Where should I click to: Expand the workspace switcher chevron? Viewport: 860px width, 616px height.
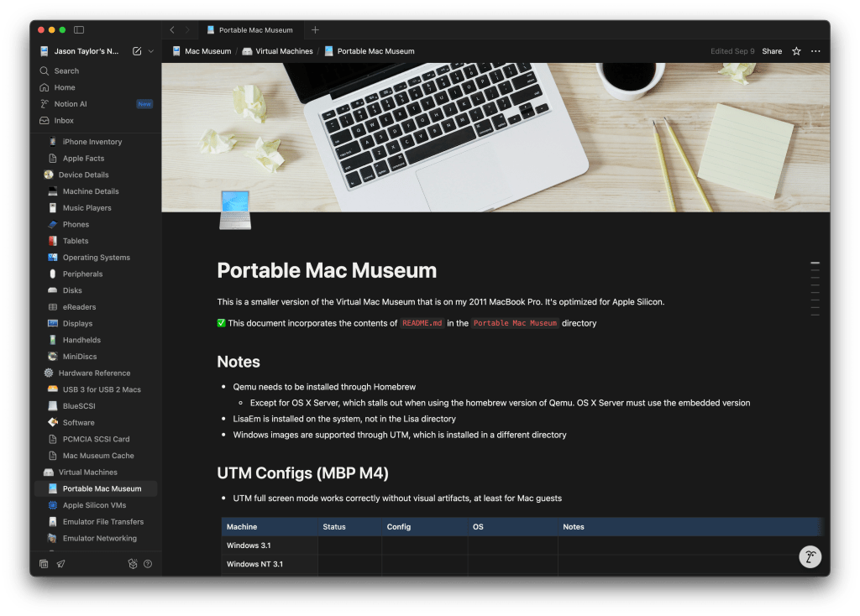151,51
